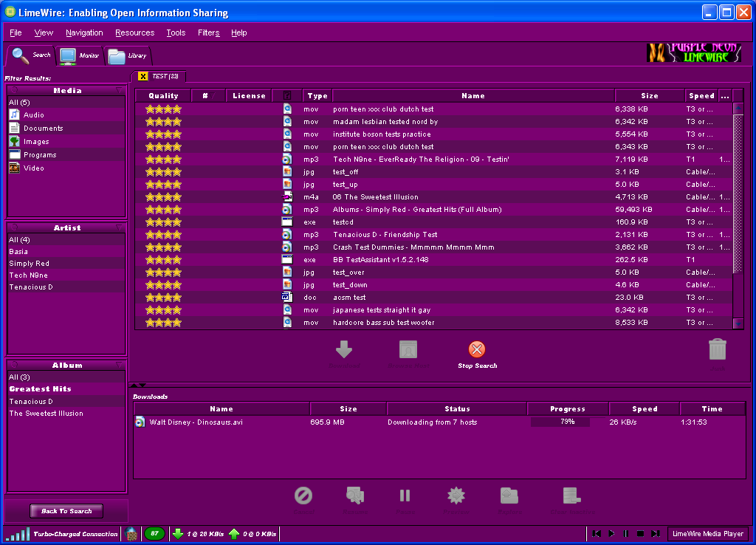Pick the Video filmstrip icon filter
The height and width of the screenshot is (545, 756).
[15, 168]
